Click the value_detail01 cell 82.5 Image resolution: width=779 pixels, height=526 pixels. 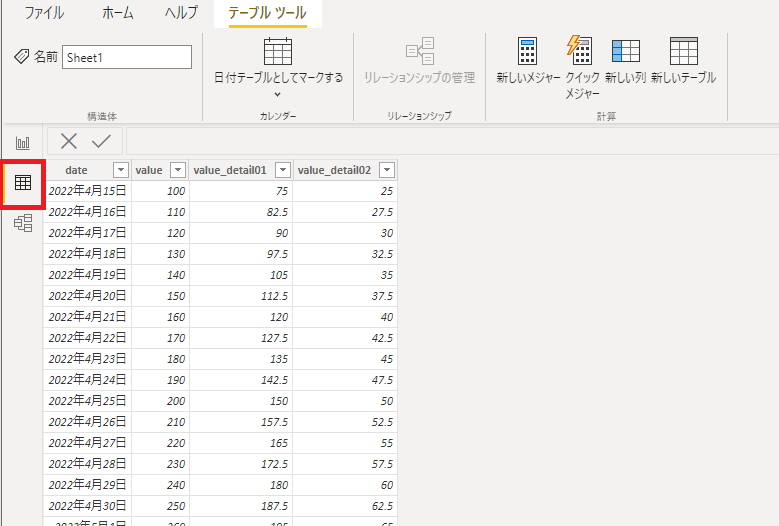[x=241, y=212]
